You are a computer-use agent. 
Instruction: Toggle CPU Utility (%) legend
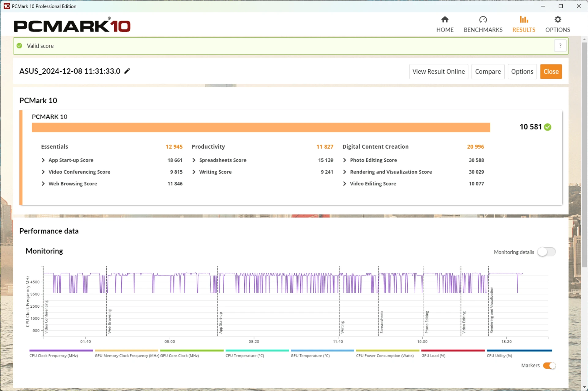point(519,353)
